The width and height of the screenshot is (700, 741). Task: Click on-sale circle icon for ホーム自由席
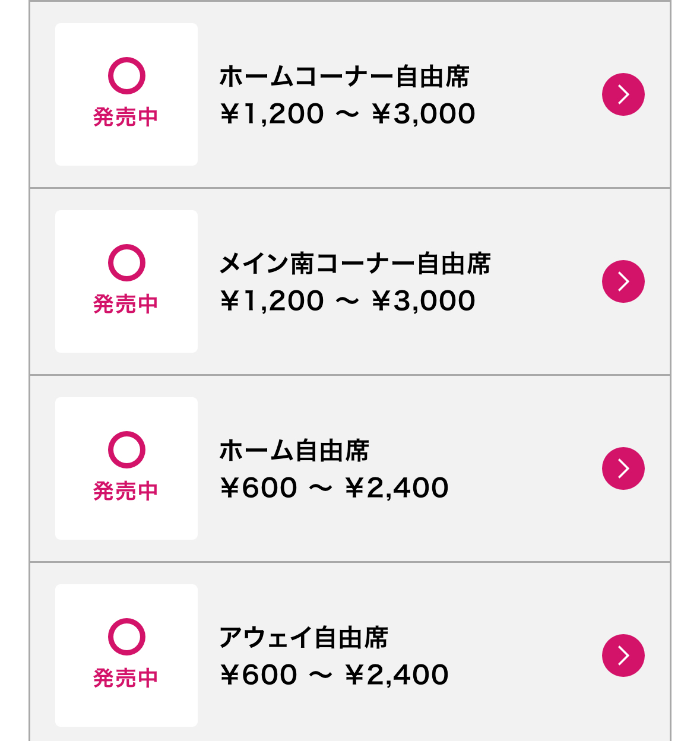(126, 450)
